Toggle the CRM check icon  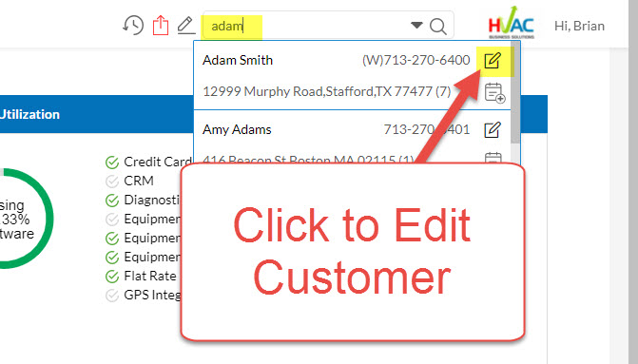(x=112, y=181)
